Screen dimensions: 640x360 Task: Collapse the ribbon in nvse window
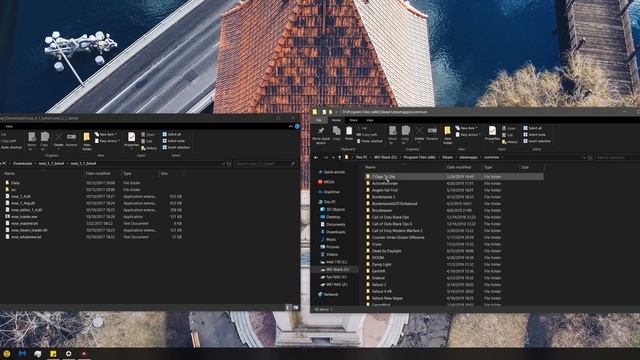pos(291,127)
